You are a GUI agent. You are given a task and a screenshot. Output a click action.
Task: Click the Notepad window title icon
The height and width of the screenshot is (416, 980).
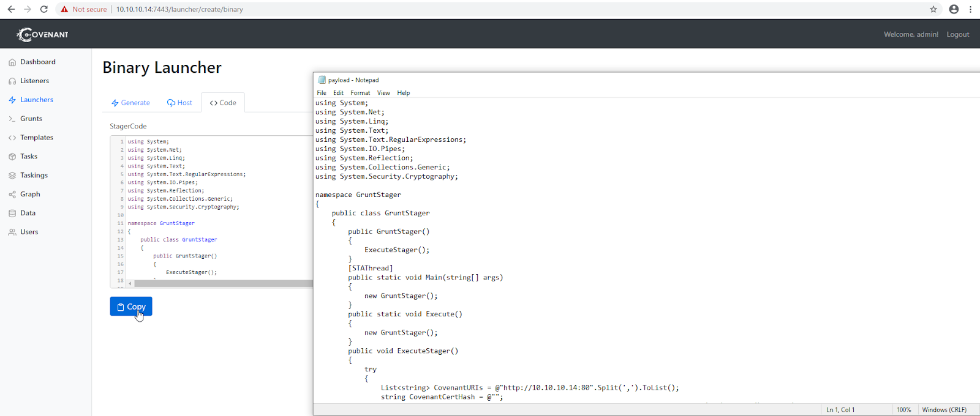coord(322,80)
